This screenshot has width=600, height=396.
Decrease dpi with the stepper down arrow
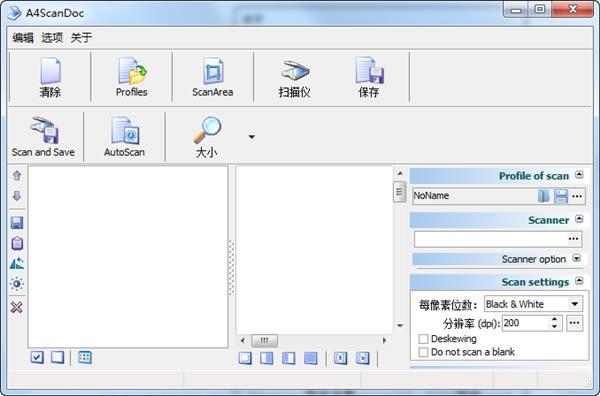click(x=554, y=326)
